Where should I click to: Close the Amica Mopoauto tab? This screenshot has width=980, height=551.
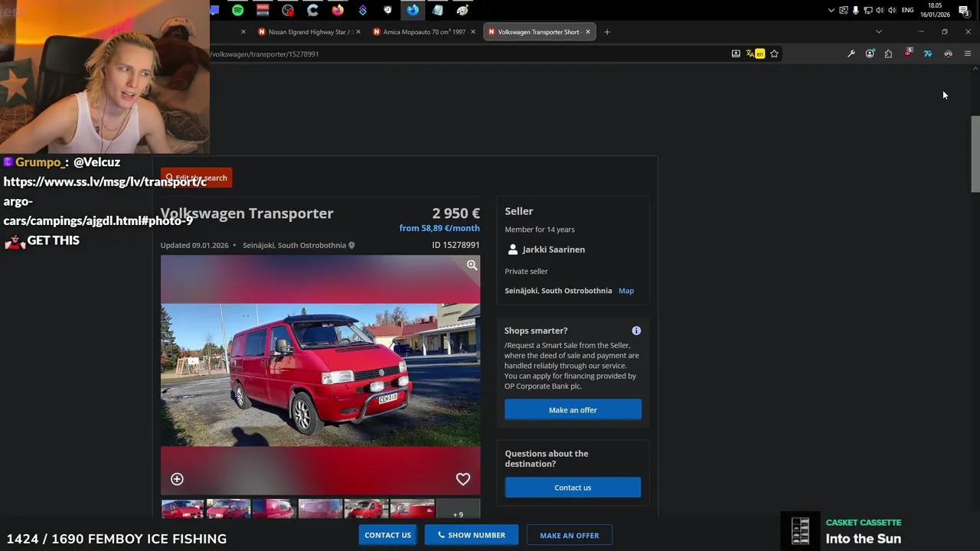point(473,32)
